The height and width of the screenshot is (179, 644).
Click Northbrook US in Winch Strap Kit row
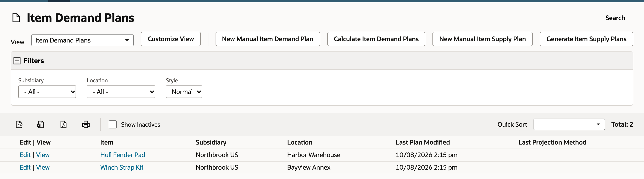(x=217, y=168)
